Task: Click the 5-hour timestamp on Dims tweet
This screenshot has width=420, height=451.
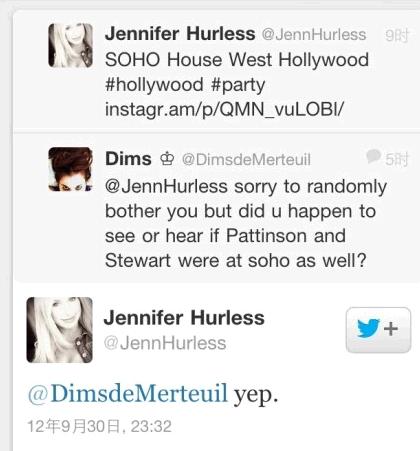Action: 397,160
